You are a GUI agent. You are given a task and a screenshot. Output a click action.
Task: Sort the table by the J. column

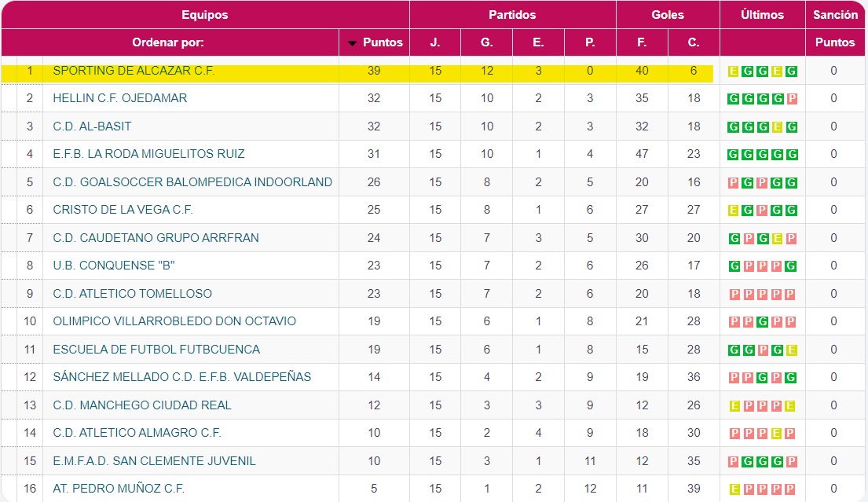pos(435,42)
